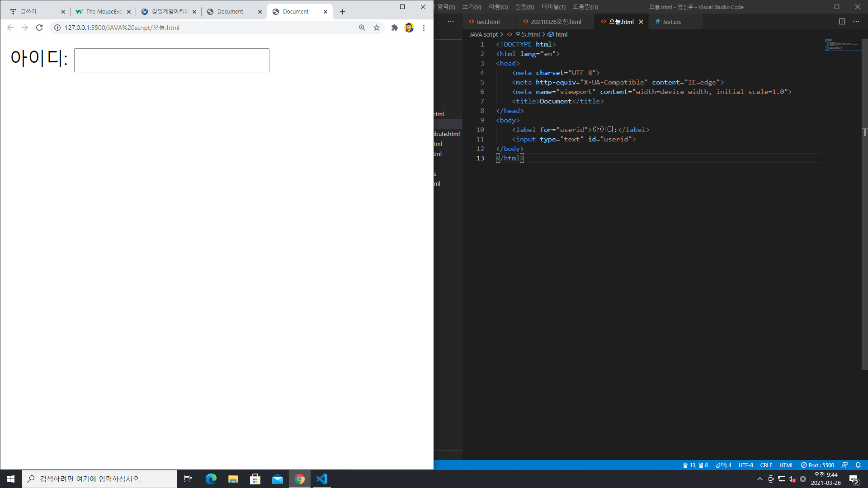The width and height of the screenshot is (868, 488).
Task: Change the CRLF line ending setting
Action: point(766,465)
